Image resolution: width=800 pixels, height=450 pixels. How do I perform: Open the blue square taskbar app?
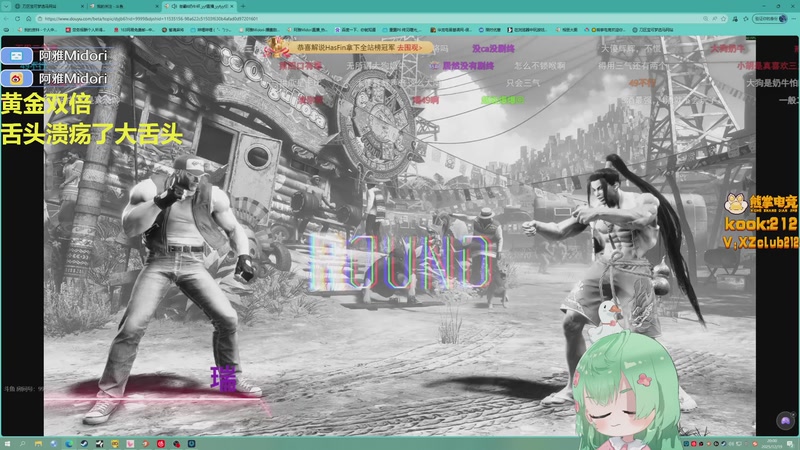coord(191,444)
